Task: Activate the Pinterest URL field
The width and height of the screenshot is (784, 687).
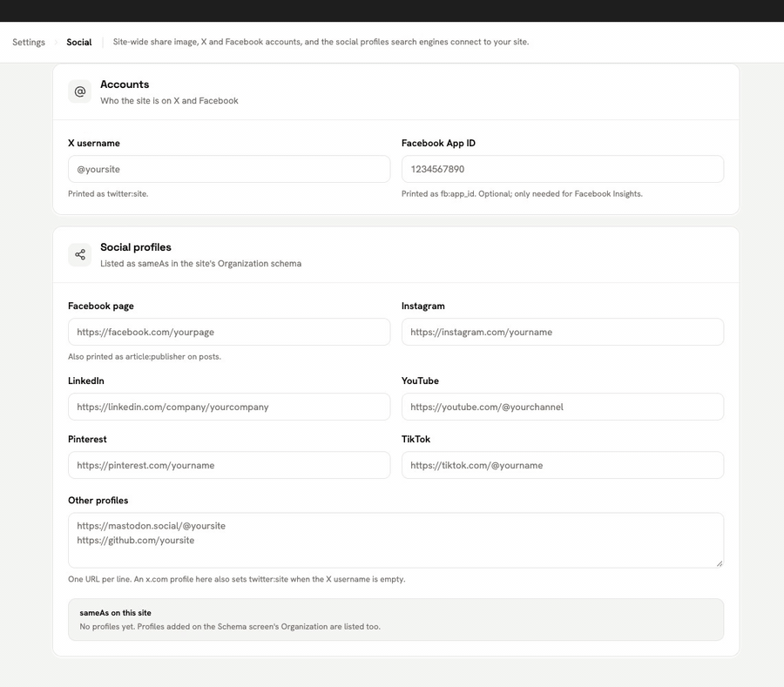Action: tap(229, 465)
